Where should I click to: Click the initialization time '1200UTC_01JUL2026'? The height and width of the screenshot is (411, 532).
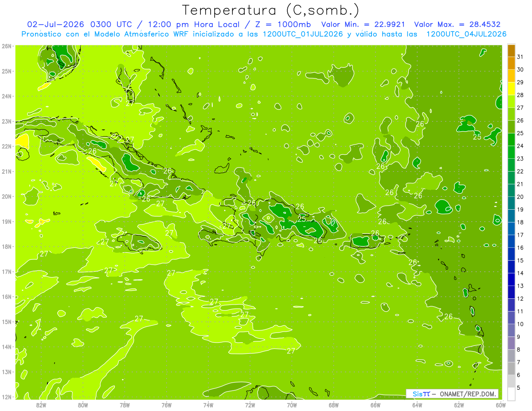point(302,34)
